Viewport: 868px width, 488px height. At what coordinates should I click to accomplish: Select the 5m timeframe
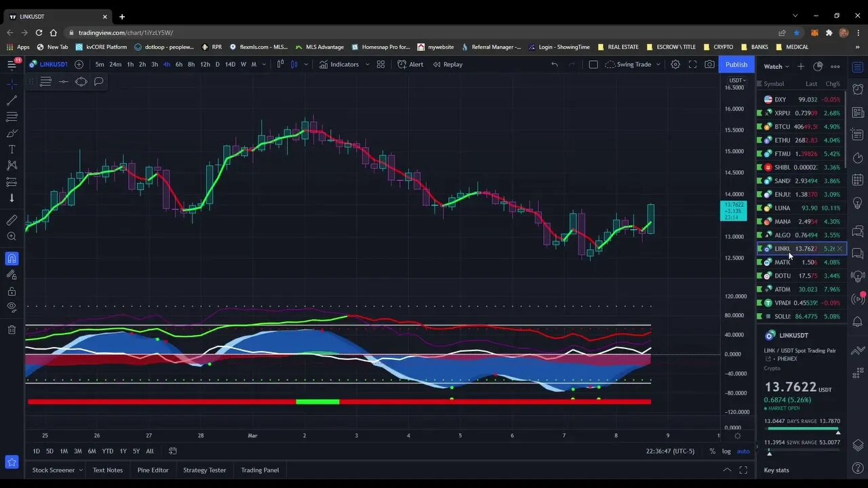tap(100, 64)
